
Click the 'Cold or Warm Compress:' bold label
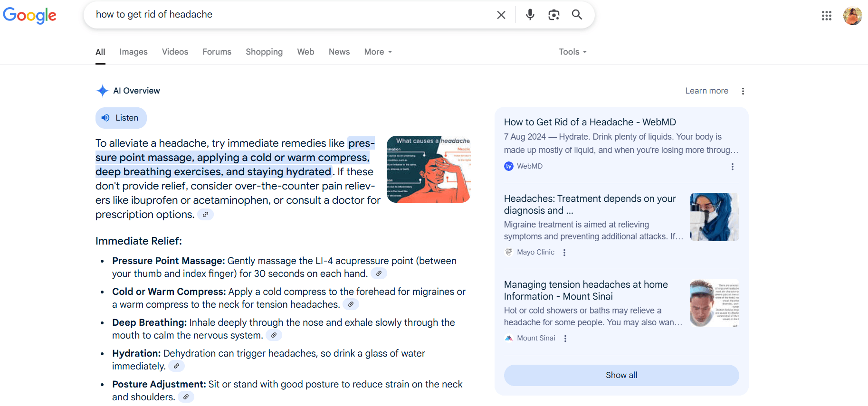[169, 292]
